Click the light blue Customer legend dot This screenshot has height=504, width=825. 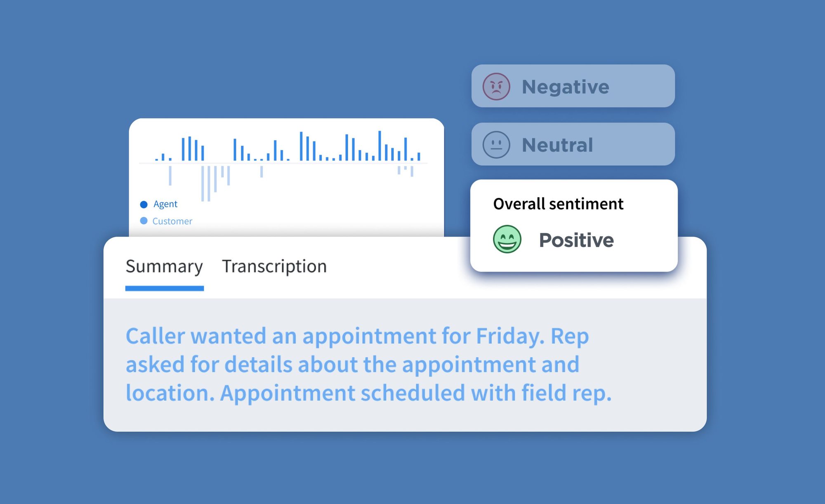(x=144, y=221)
